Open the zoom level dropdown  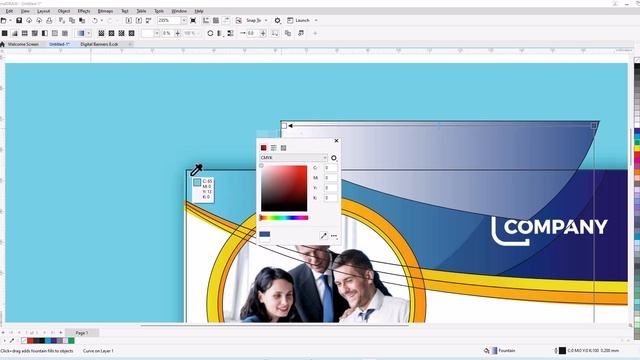[184, 20]
